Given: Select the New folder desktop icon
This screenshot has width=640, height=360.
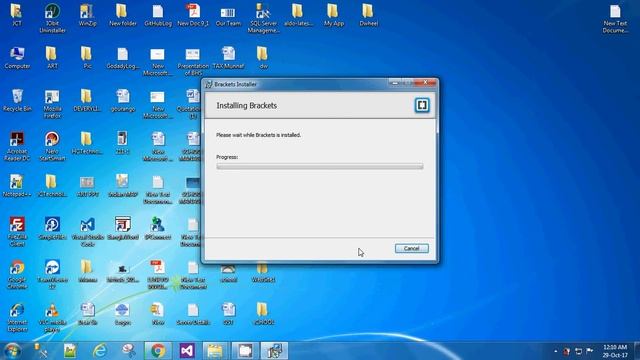Looking at the screenshot, I should [122, 15].
